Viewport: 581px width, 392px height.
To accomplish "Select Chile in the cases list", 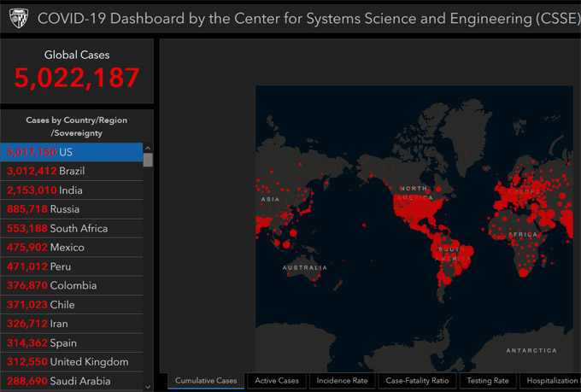I will click(72, 305).
